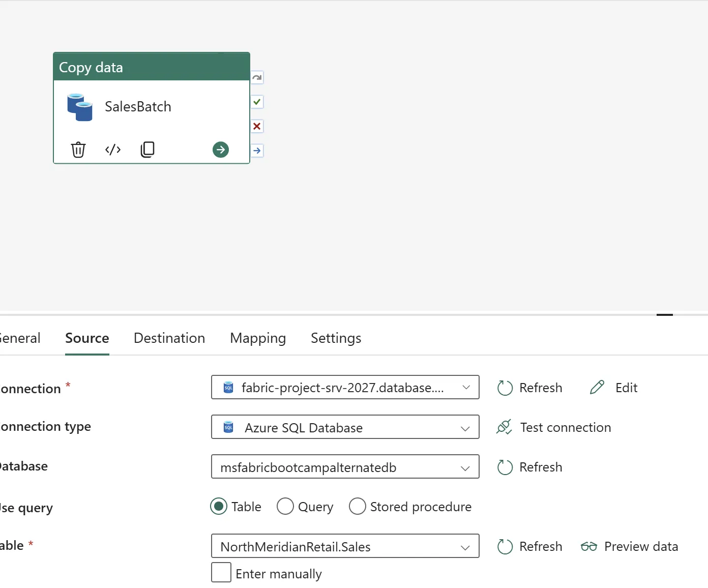Choose the Stored procedure radio option
Viewport: 708px width, 588px height.
pos(358,507)
